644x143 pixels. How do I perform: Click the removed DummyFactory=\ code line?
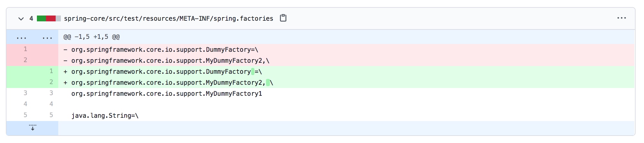(165, 49)
